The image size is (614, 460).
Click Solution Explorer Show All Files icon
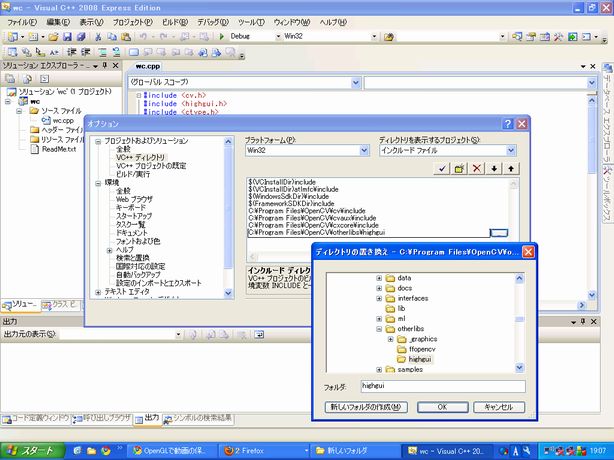coord(27,79)
